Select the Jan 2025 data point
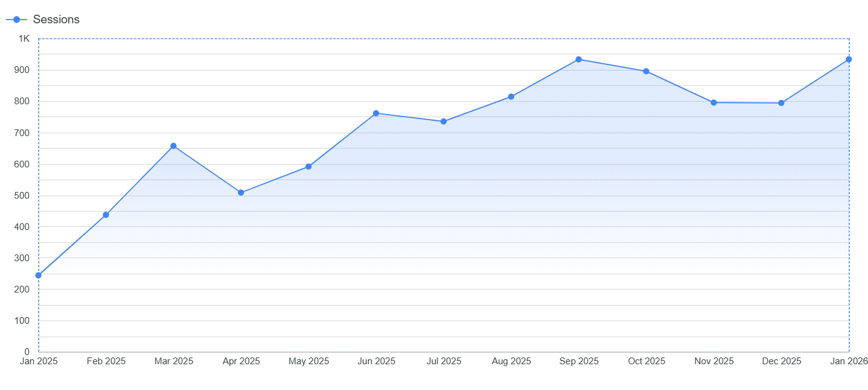The height and width of the screenshot is (390, 868). [x=39, y=275]
